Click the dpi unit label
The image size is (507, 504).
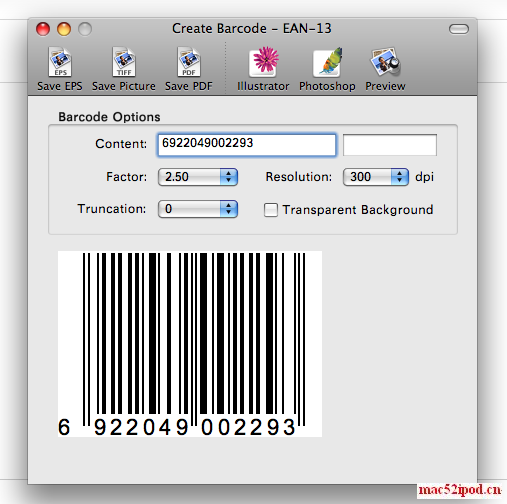pyautogui.click(x=424, y=177)
